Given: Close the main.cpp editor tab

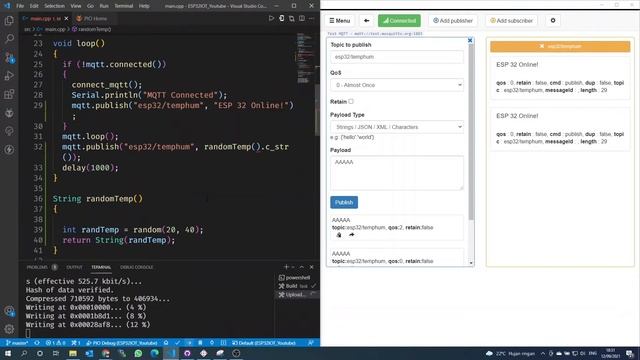Looking at the screenshot, I should pos(67,18).
